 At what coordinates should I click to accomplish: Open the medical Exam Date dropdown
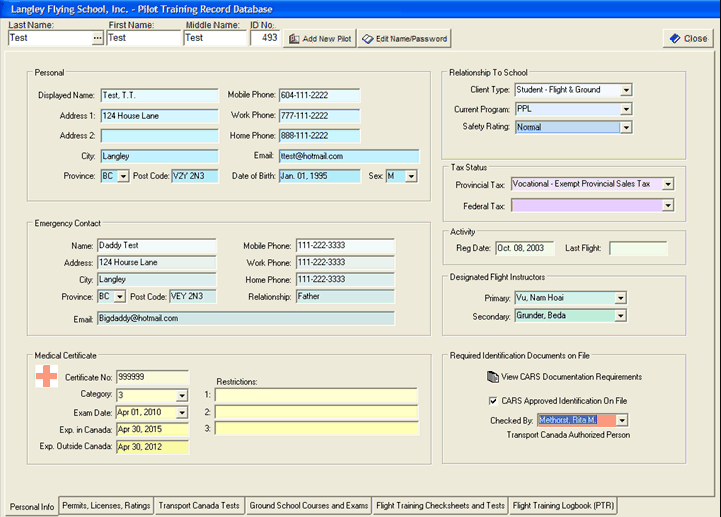pos(181,412)
